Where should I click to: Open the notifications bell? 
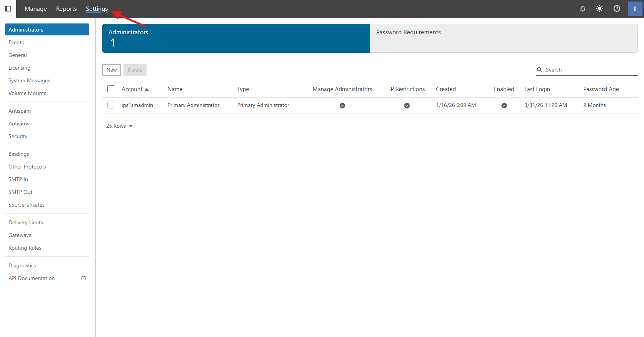coord(582,8)
